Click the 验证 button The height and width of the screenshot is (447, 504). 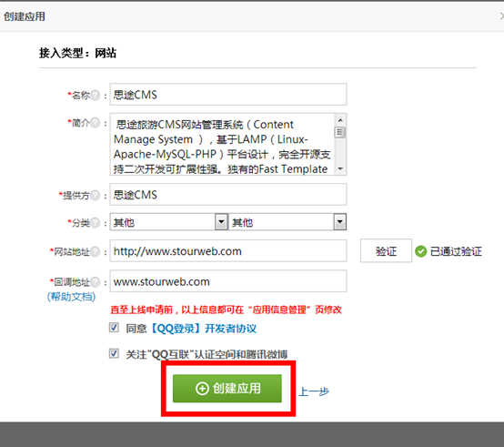click(x=386, y=251)
